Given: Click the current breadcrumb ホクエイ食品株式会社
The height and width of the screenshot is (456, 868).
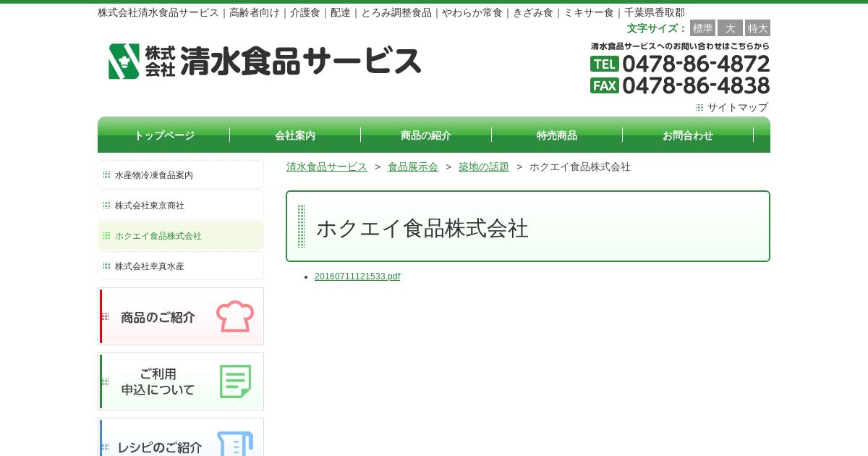Looking at the screenshot, I should (580, 166).
